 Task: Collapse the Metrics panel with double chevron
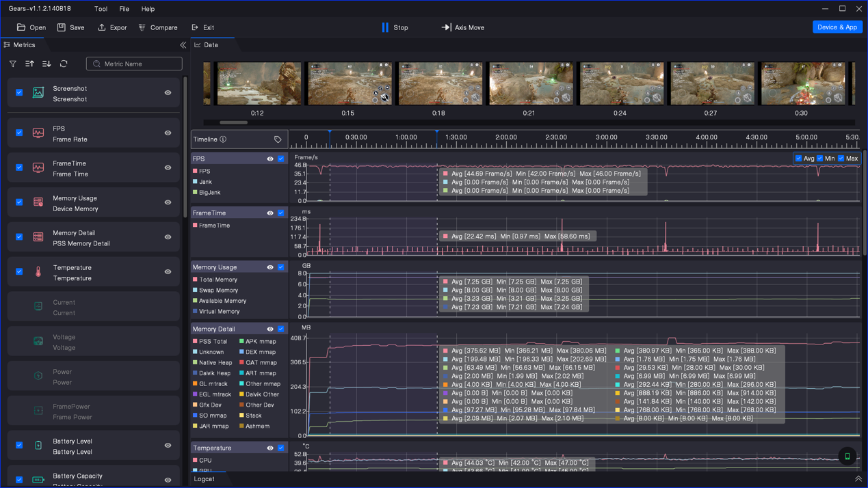pyautogui.click(x=183, y=45)
